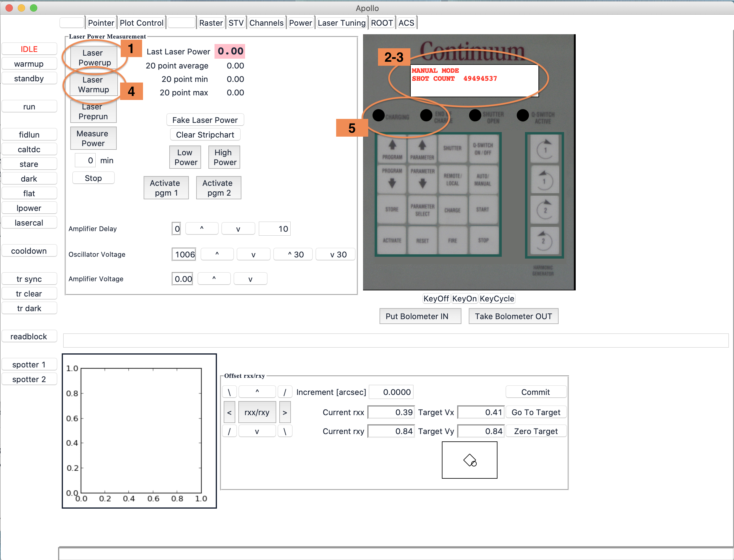Select the Laser Tuning tab
Screen dimensions: 734x560
[342, 23]
